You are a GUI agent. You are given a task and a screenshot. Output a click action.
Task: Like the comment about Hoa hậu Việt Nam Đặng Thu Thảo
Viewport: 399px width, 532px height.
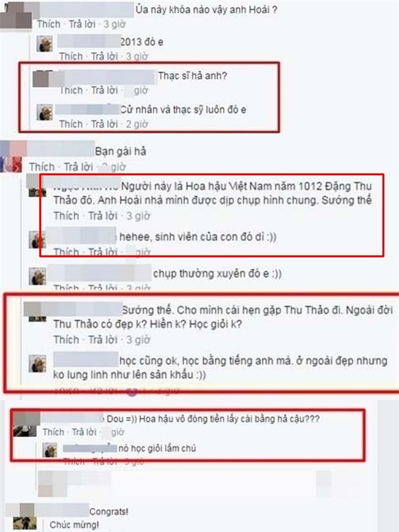(66, 215)
